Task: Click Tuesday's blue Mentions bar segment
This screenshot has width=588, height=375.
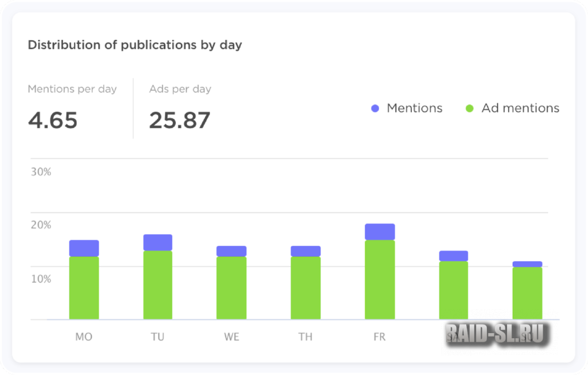Action: pyautogui.click(x=158, y=242)
